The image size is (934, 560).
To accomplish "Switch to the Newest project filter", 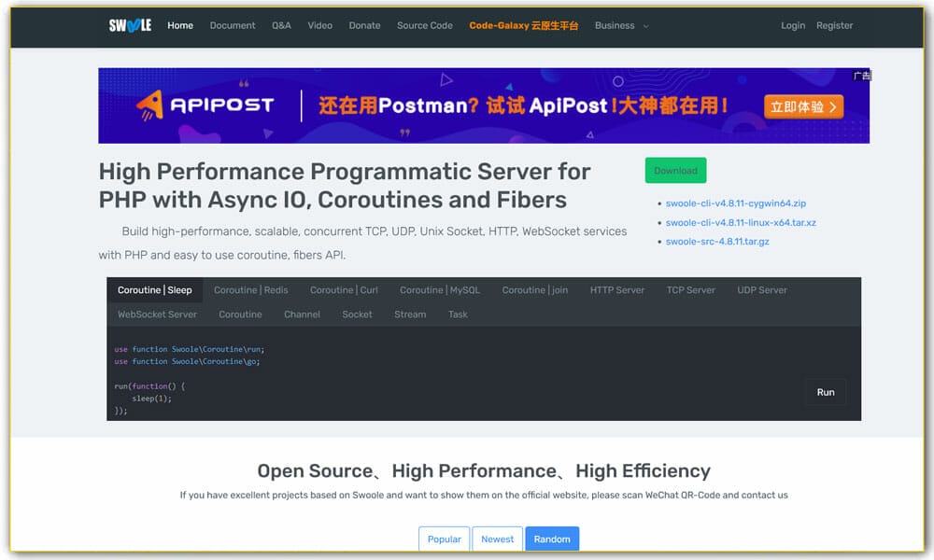I will (x=497, y=539).
